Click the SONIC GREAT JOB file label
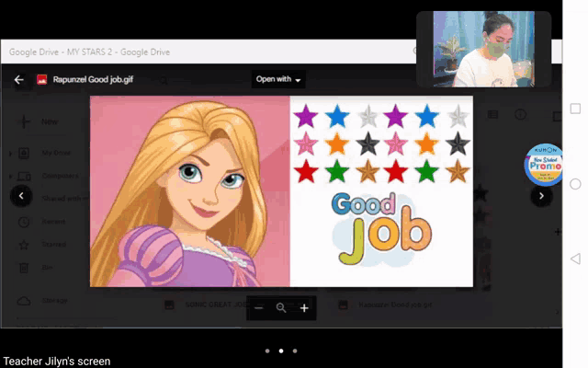The height and width of the screenshot is (368, 588). (216, 305)
